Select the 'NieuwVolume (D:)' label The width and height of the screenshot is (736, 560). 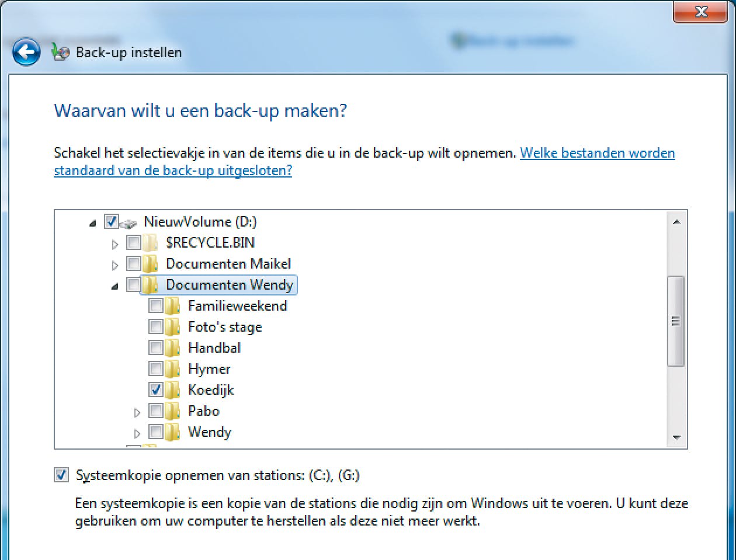(x=200, y=222)
